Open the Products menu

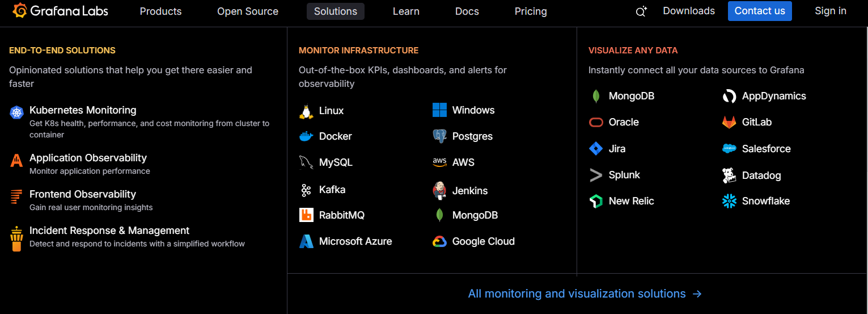coord(160,11)
